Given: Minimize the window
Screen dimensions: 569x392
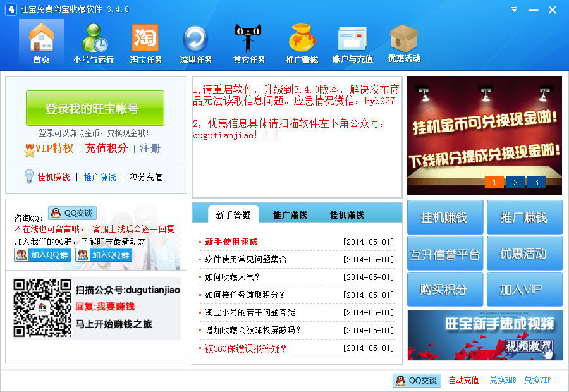Looking at the screenshot, I should tap(534, 10).
